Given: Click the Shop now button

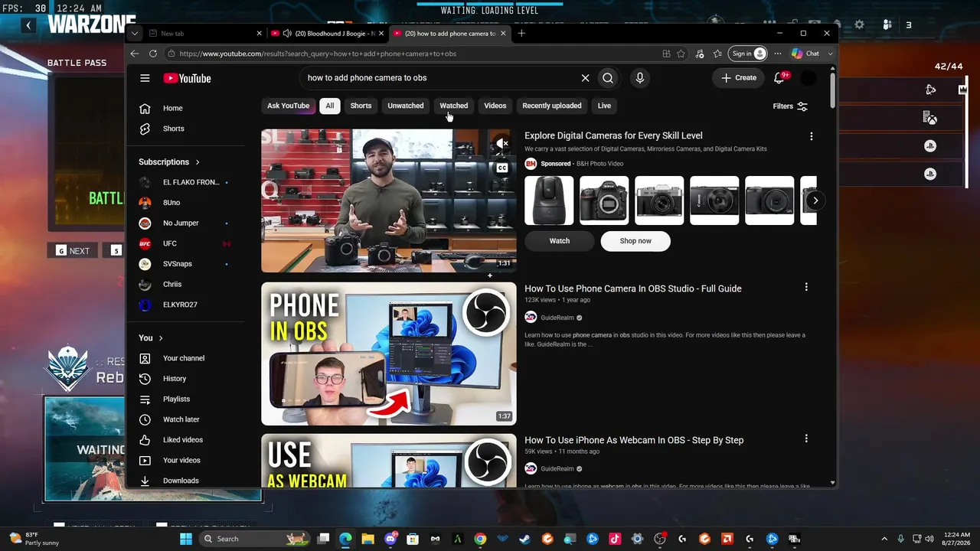Looking at the screenshot, I should (635, 241).
